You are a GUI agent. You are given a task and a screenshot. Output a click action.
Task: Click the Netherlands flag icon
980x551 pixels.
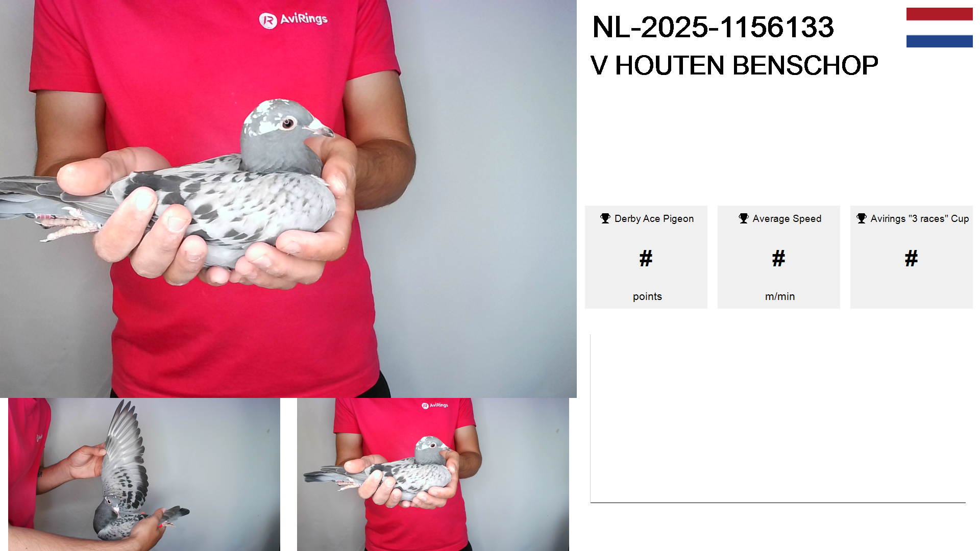click(939, 28)
